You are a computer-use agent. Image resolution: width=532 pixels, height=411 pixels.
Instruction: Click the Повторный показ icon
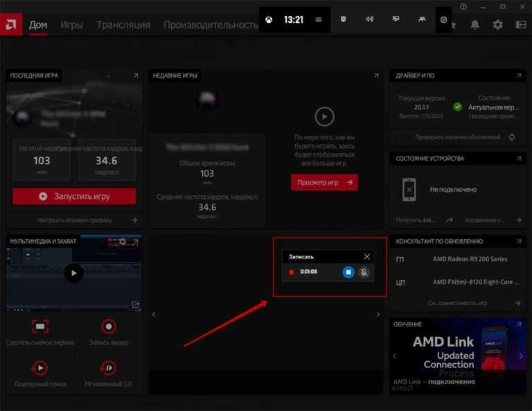[x=40, y=368]
